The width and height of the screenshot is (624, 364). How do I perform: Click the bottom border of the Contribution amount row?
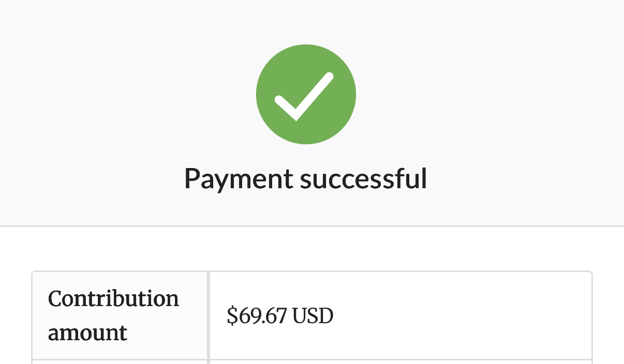click(x=312, y=360)
